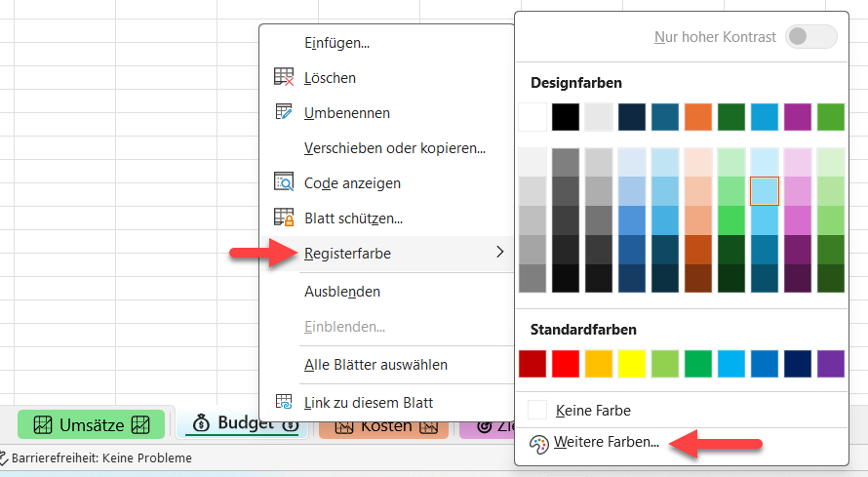
Task: Pick the top-row dark green design color
Action: click(x=731, y=117)
